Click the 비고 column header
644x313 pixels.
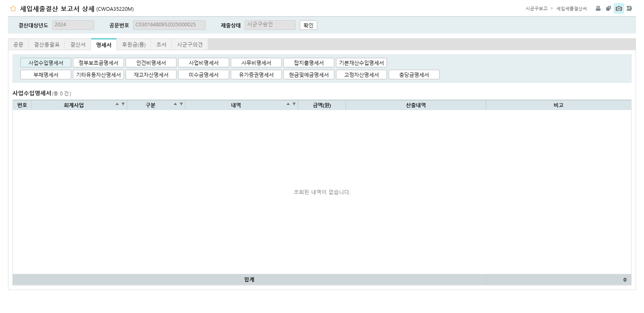tap(558, 105)
